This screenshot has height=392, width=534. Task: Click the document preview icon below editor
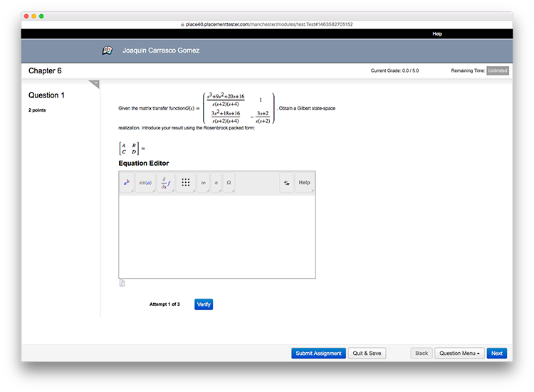pos(122,283)
